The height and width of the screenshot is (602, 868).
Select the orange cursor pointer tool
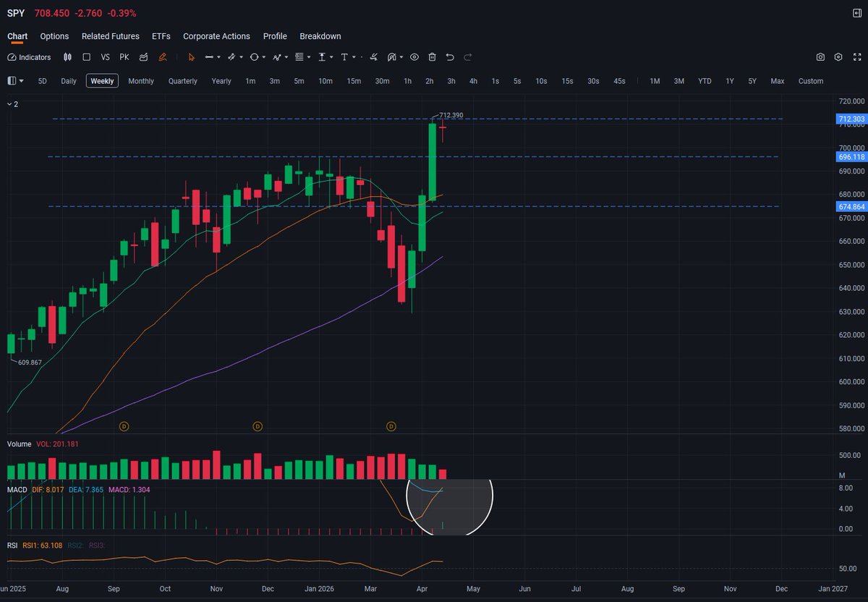[x=192, y=57]
